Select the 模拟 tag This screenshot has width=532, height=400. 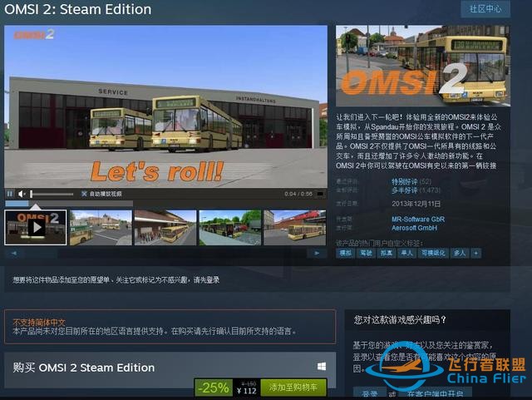click(346, 254)
